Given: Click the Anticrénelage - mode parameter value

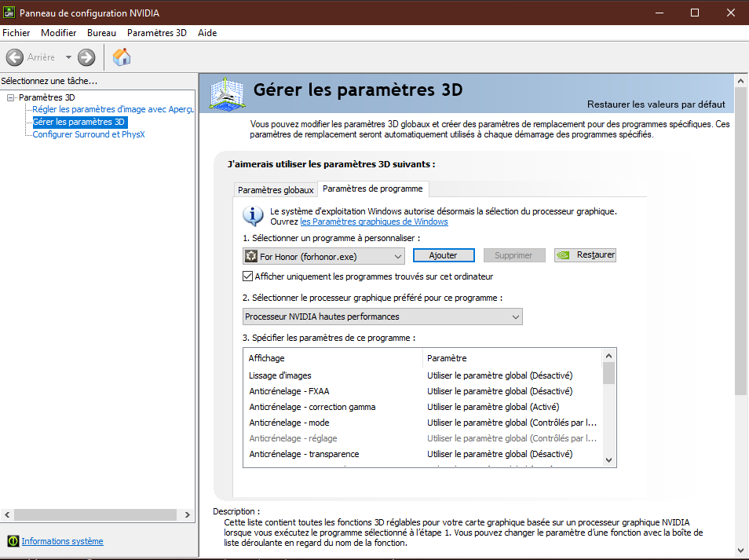Looking at the screenshot, I should [x=512, y=423].
